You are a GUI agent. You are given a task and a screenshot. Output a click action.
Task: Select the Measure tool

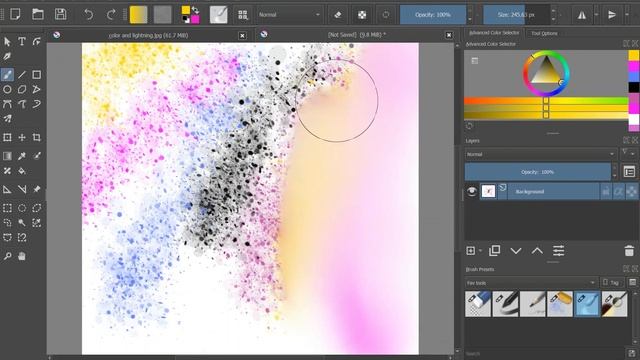tap(22, 189)
